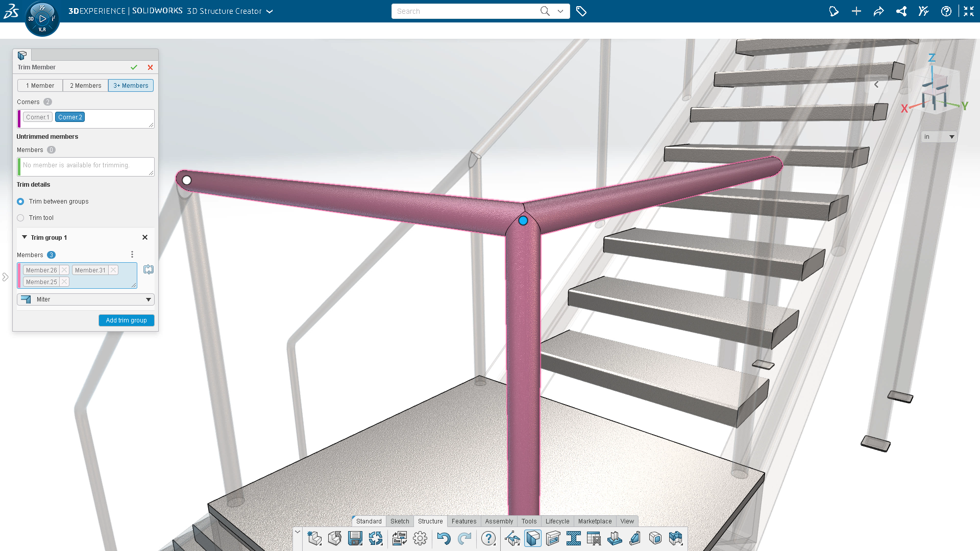Remove Member.31 from trim group
The image size is (980, 551).
coord(113,270)
